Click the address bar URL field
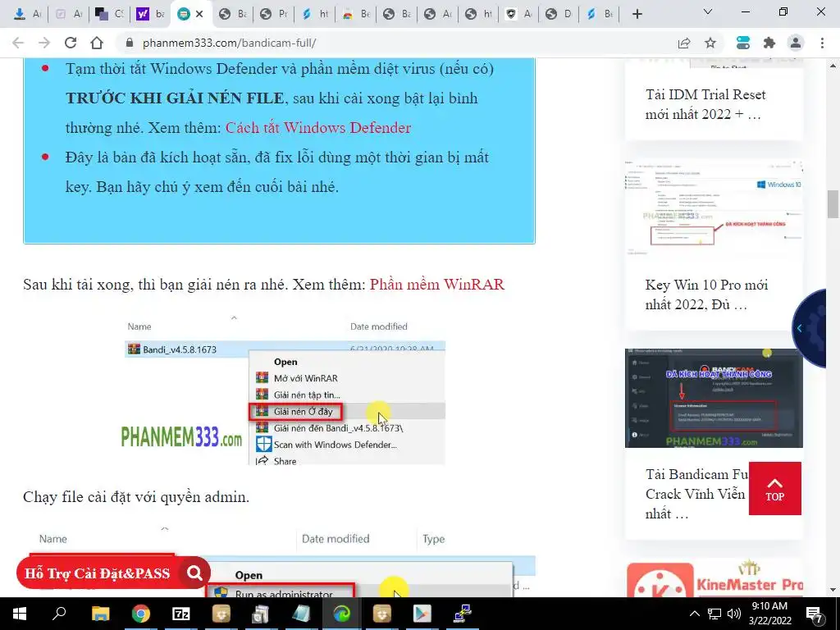The width and height of the screenshot is (840, 630). (x=396, y=43)
